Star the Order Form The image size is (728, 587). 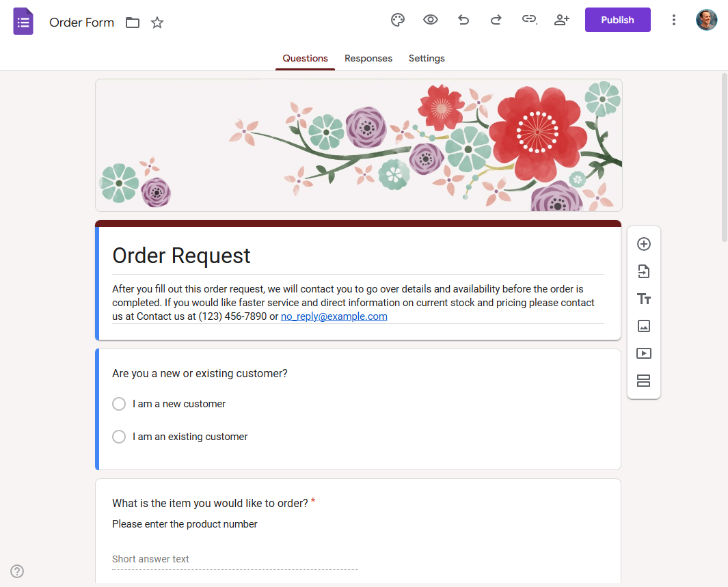(x=157, y=23)
